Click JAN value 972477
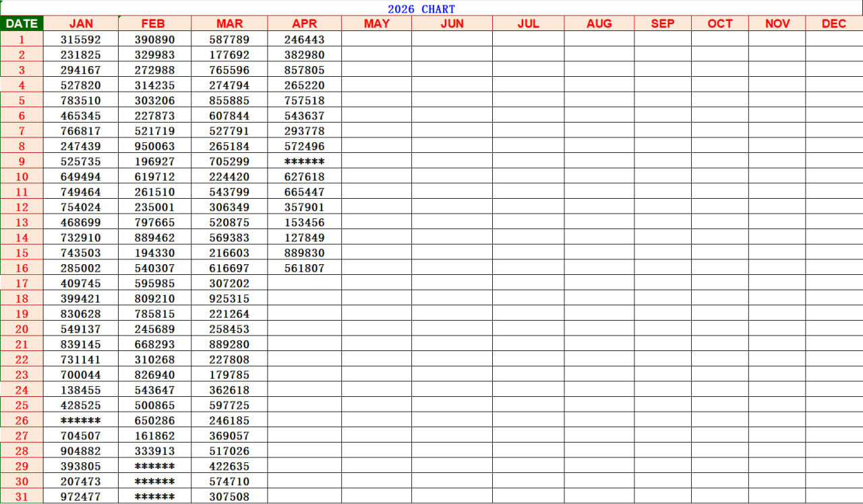The height and width of the screenshot is (504, 863). click(81, 497)
